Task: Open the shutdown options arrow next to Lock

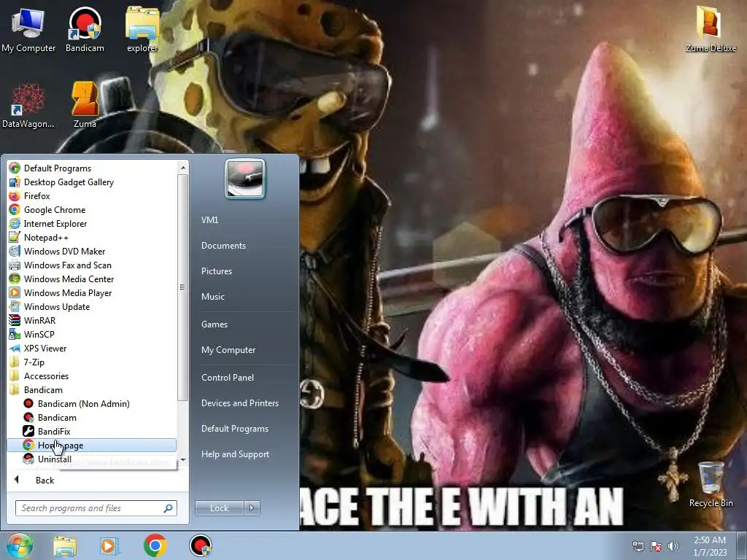Action: 252,508
